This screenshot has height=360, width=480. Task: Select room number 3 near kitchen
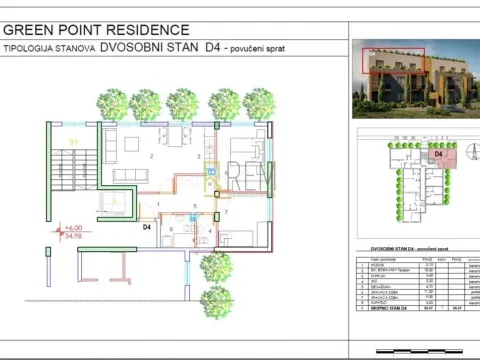[x=199, y=156]
